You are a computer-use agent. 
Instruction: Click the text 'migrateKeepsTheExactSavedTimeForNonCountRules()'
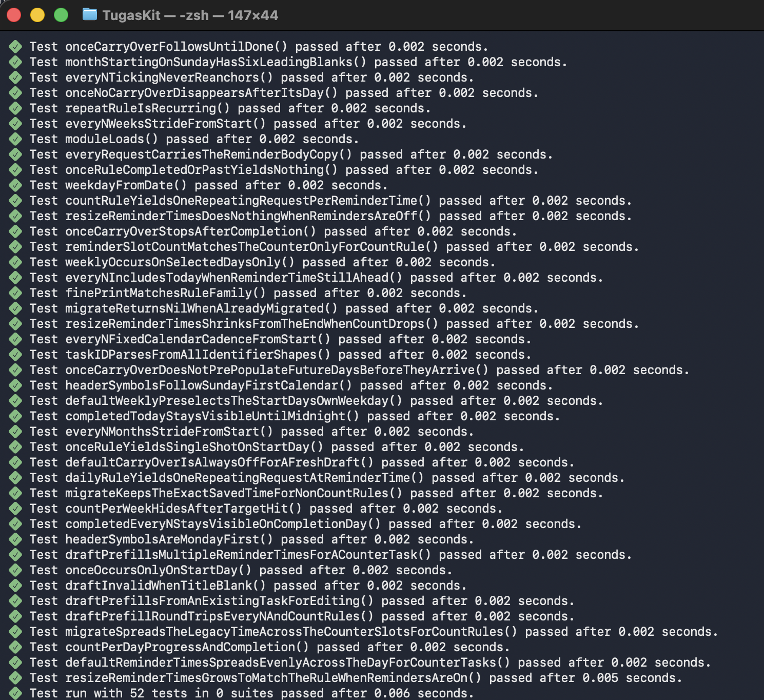pos(234,493)
